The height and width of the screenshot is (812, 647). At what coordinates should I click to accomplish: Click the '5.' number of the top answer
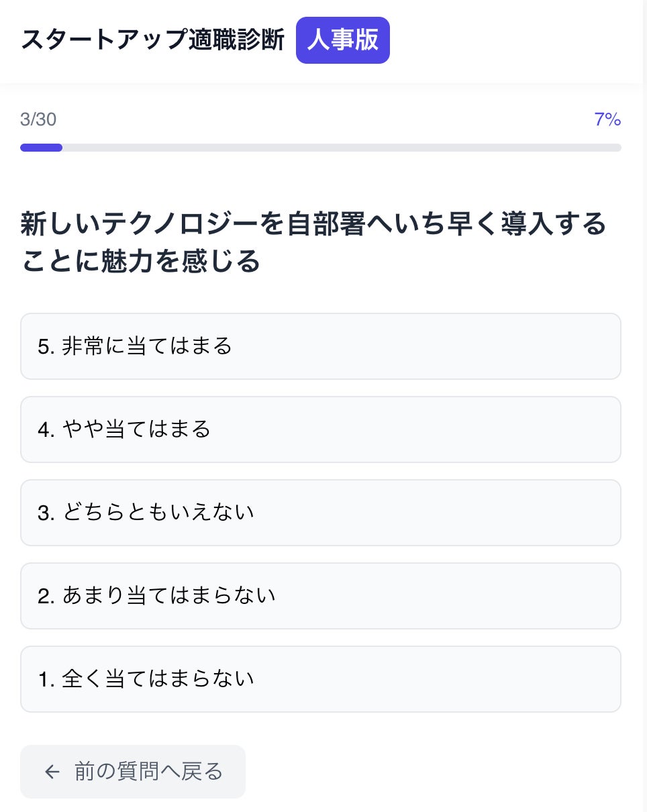pos(46,347)
